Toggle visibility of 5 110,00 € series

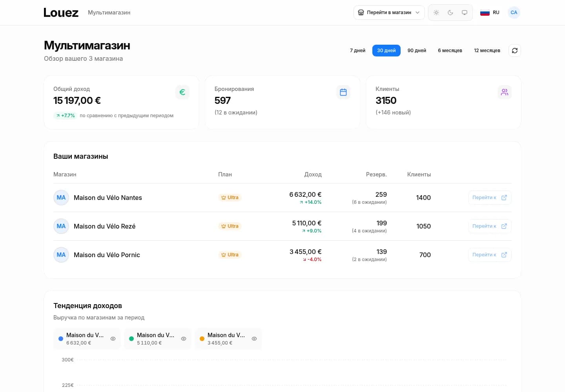[x=184, y=339]
